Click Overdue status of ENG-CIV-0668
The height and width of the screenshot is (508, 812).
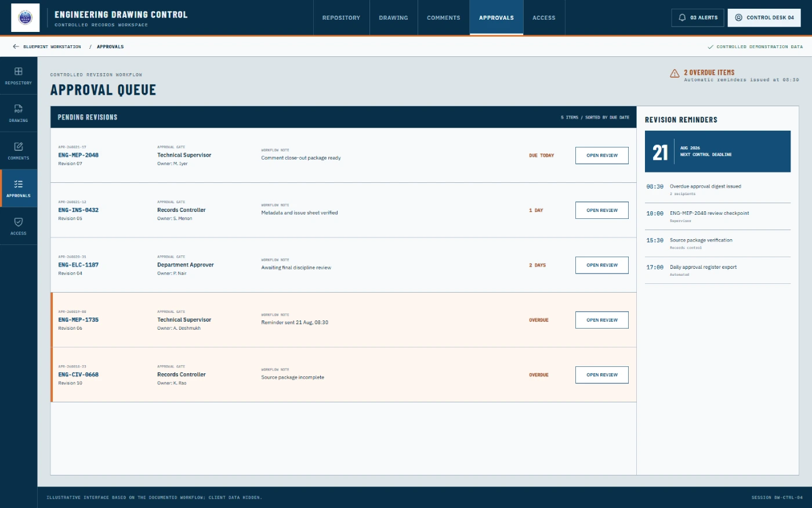tap(539, 375)
